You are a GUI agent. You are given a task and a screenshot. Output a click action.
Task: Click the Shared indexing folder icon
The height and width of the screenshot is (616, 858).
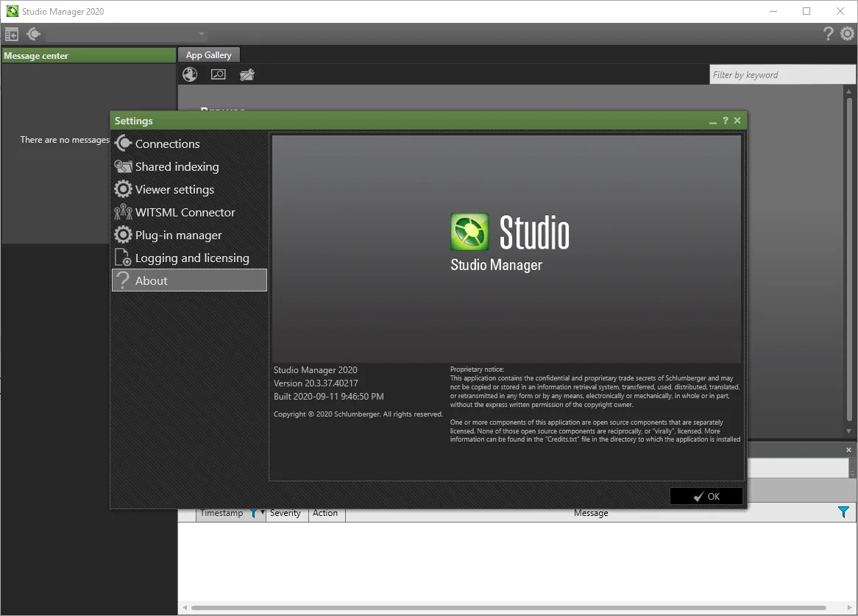point(123,166)
